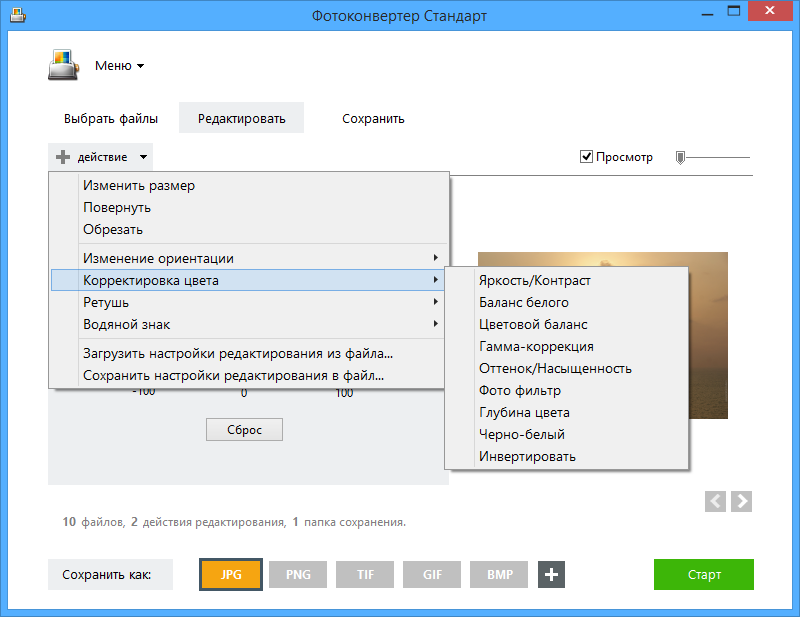This screenshot has height=617, width=800.
Task: Select Фото фильтр option
Action: pos(566,390)
